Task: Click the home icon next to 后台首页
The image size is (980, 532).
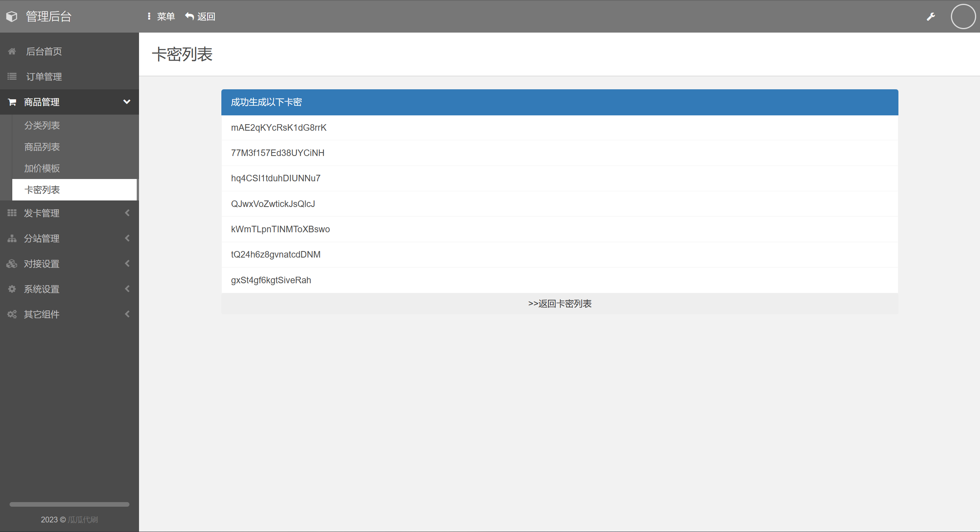Action: point(12,51)
